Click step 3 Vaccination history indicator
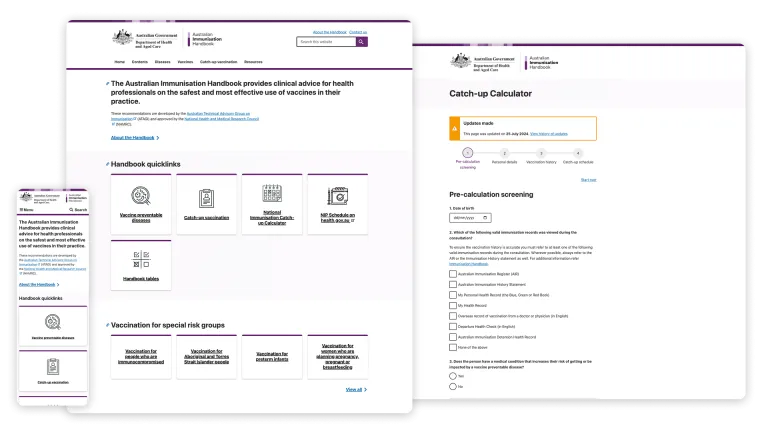This screenshot has height=432, width=768. tap(541, 153)
